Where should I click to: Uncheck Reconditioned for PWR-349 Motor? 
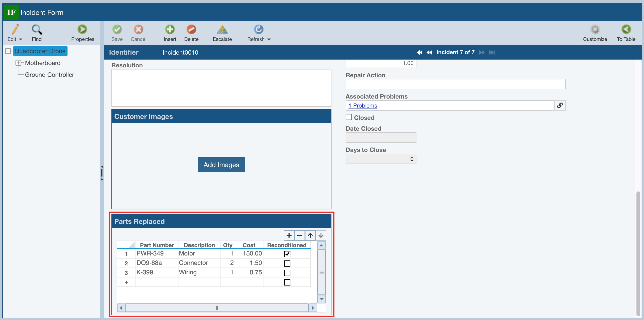click(x=287, y=254)
